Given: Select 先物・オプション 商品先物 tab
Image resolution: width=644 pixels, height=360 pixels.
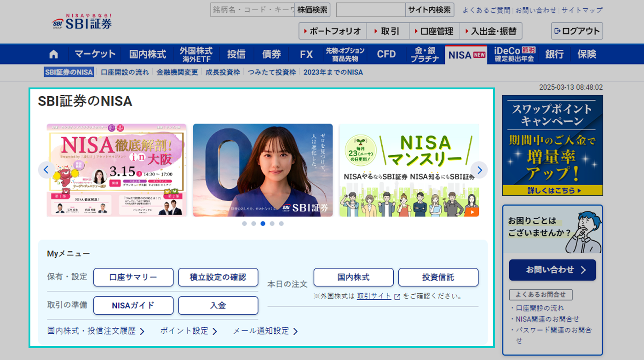Looking at the screenshot, I should point(345,54).
